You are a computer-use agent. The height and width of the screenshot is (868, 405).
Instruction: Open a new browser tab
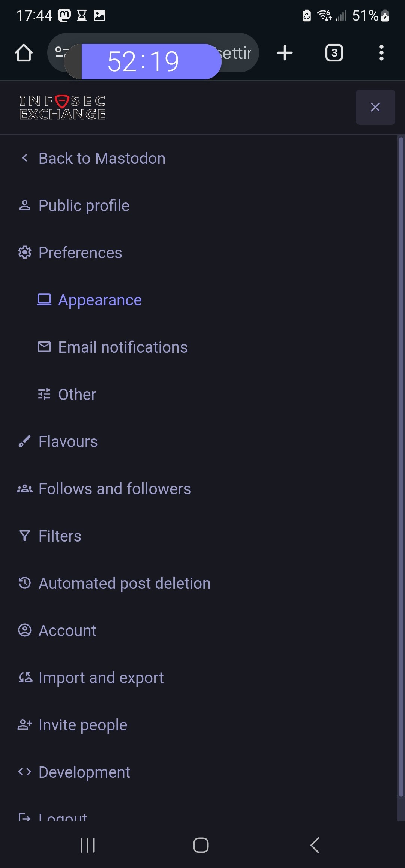285,53
